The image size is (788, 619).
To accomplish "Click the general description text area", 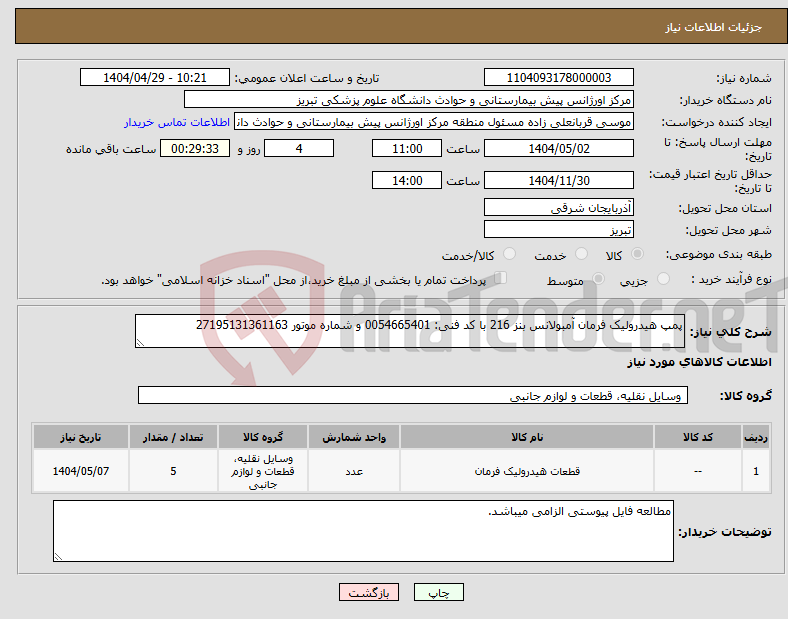I will click(x=410, y=331).
